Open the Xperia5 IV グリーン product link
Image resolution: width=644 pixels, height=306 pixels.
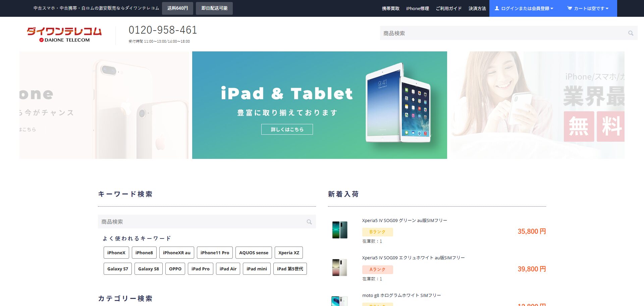pyautogui.click(x=404, y=221)
